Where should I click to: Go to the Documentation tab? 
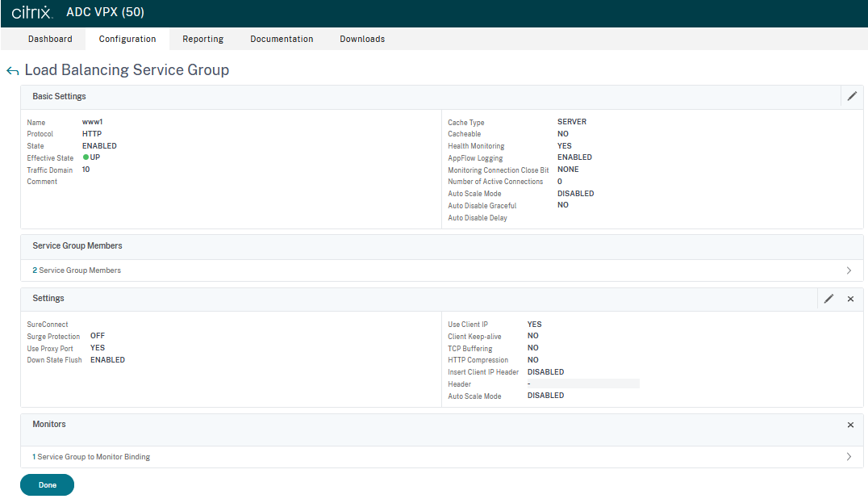tap(282, 39)
